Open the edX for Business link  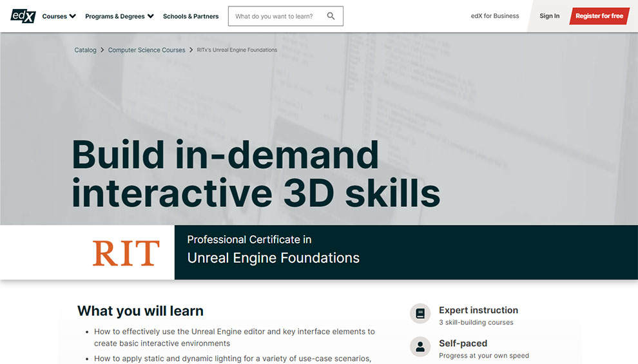click(x=495, y=16)
